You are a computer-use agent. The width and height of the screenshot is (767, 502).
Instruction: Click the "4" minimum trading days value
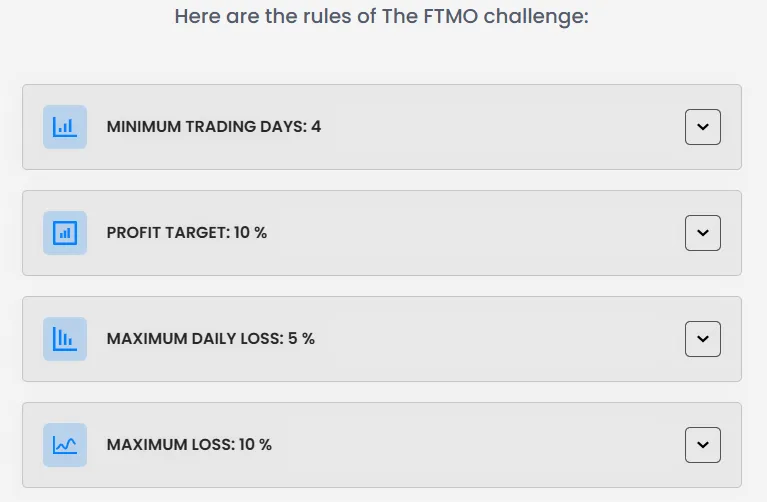coord(316,127)
